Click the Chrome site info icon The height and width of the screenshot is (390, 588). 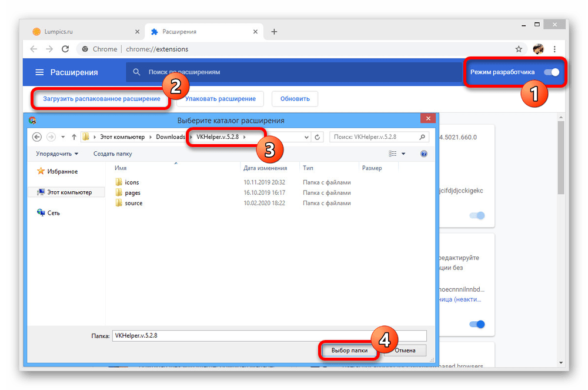(x=85, y=49)
